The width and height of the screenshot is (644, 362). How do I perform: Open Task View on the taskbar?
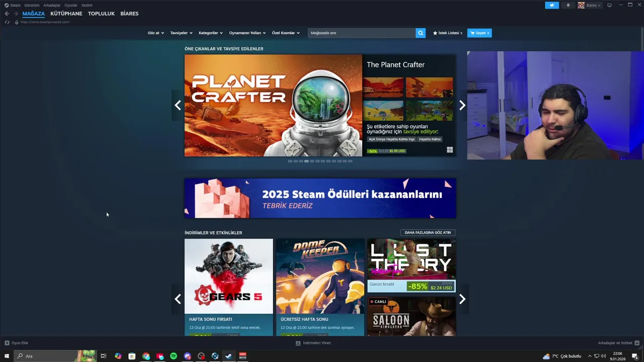click(x=104, y=356)
